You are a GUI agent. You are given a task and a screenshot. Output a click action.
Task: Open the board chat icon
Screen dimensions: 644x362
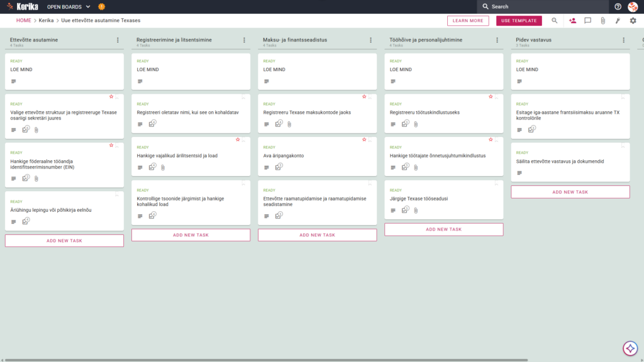coord(588,21)
